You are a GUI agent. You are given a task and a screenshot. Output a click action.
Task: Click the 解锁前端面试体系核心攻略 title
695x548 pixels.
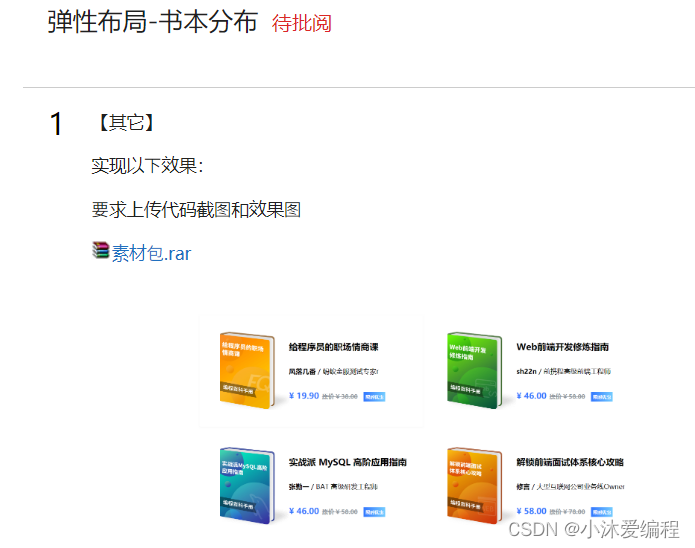570,462
